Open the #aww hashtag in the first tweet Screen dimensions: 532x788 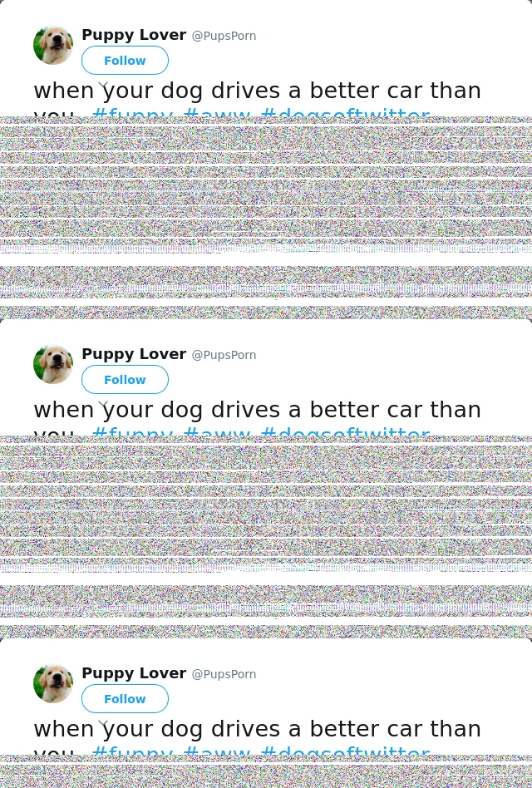tap(217, 112)
